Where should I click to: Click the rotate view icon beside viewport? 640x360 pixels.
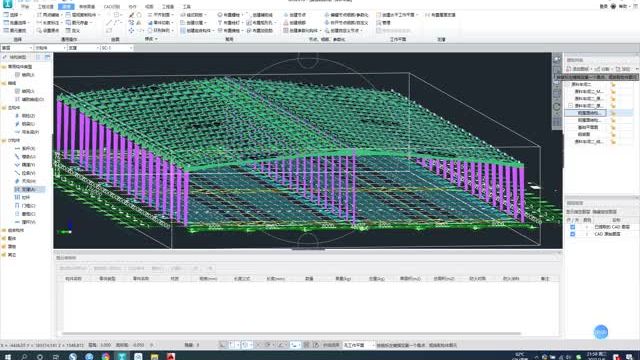pyautogui.click(x=557, y=107)
